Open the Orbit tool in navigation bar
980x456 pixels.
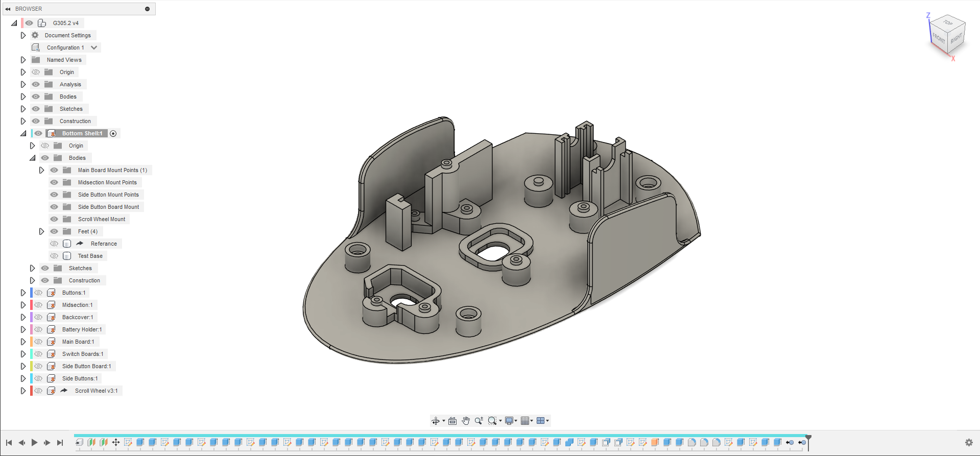coord(435,421)
